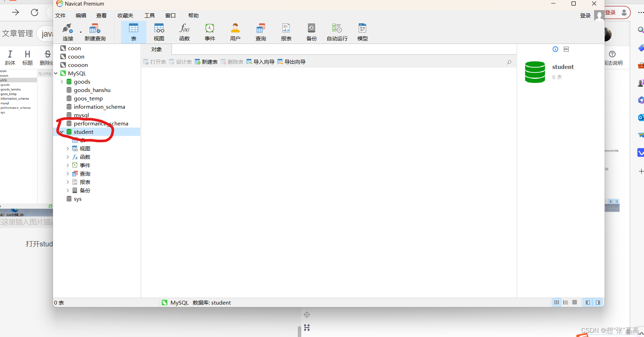Open the Connection (连接) tool

click(x=68, y=32)
